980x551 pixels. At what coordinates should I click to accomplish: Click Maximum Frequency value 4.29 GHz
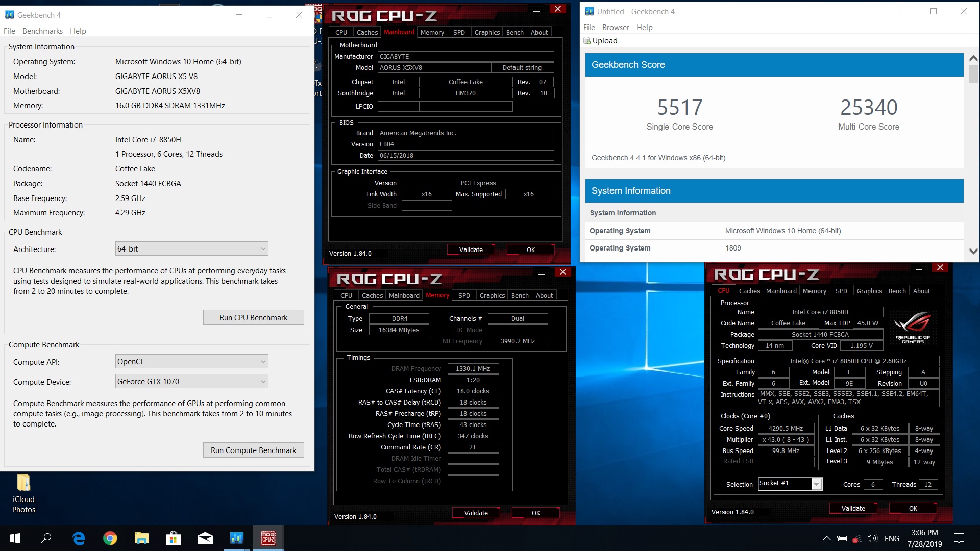point(130,213)
